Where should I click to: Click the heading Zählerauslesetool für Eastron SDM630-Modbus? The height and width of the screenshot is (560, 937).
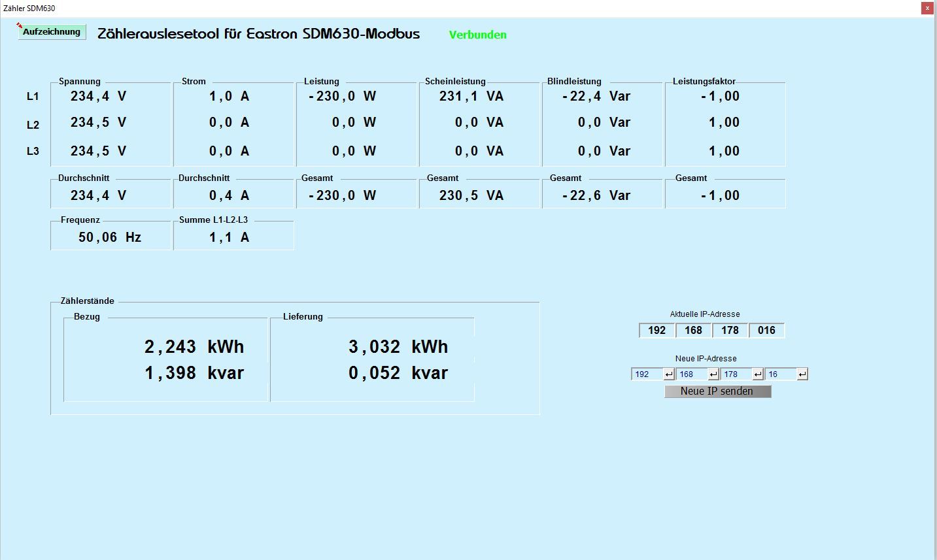pos(259,34)
